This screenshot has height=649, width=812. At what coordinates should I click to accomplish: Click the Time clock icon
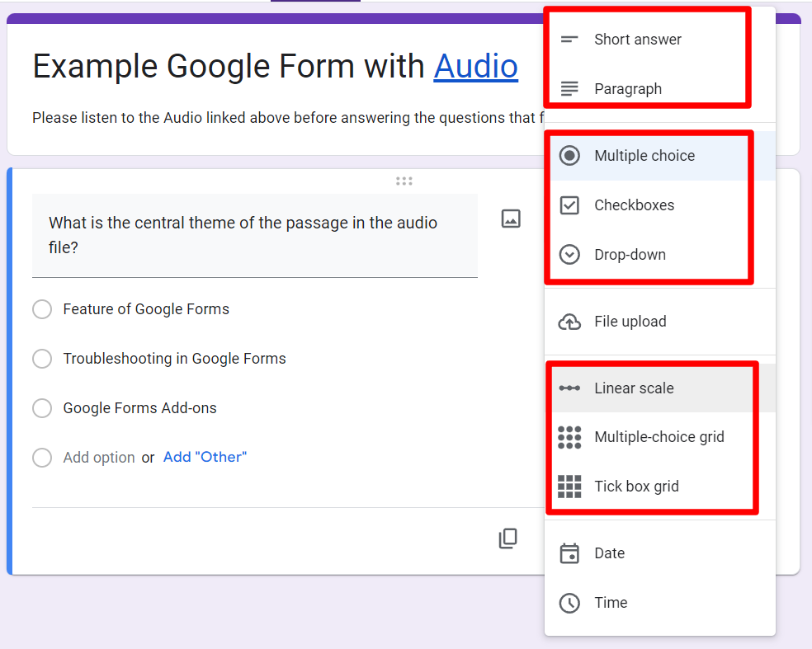569,603
